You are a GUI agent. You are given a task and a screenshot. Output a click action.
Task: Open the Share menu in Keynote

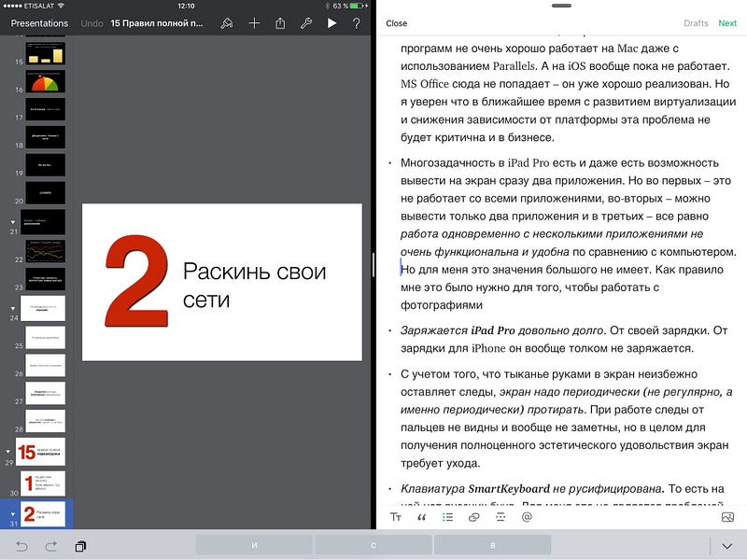(x=280, y=22)
